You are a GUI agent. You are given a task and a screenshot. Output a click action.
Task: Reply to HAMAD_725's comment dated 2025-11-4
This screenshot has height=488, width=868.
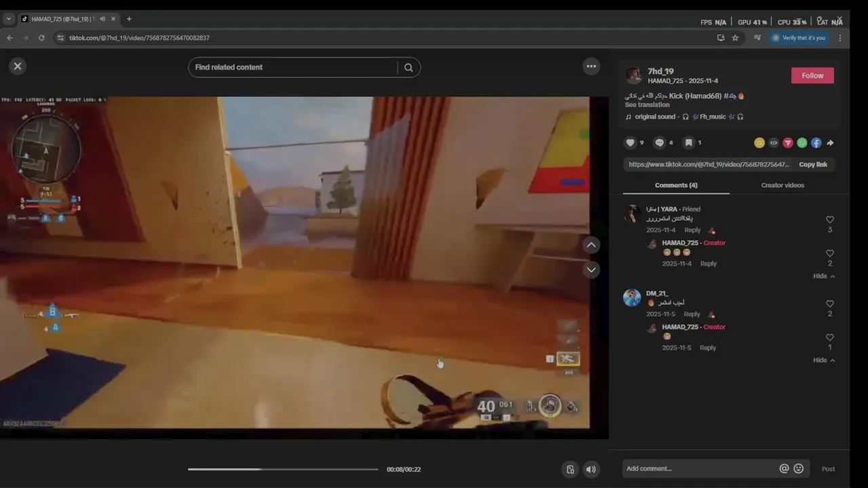(708, 264)
